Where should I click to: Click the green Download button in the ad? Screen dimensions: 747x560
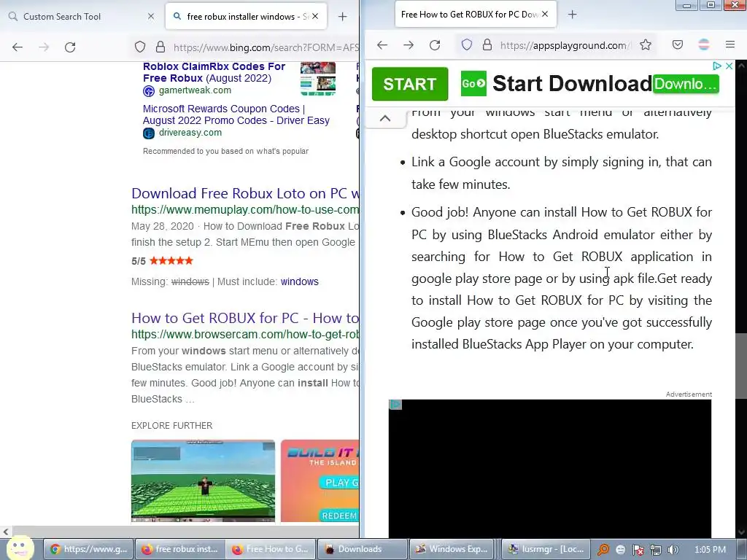[x=686, y=84]
